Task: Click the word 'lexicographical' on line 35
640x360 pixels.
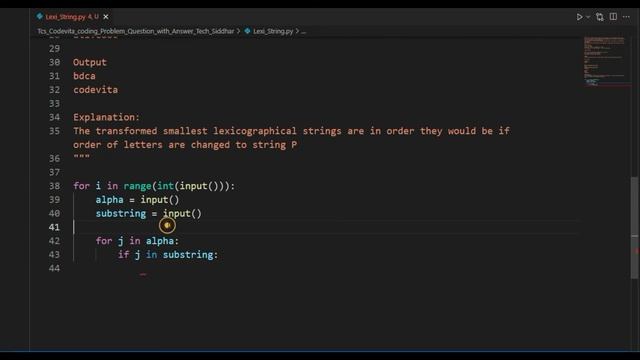Action: (255, 131)
